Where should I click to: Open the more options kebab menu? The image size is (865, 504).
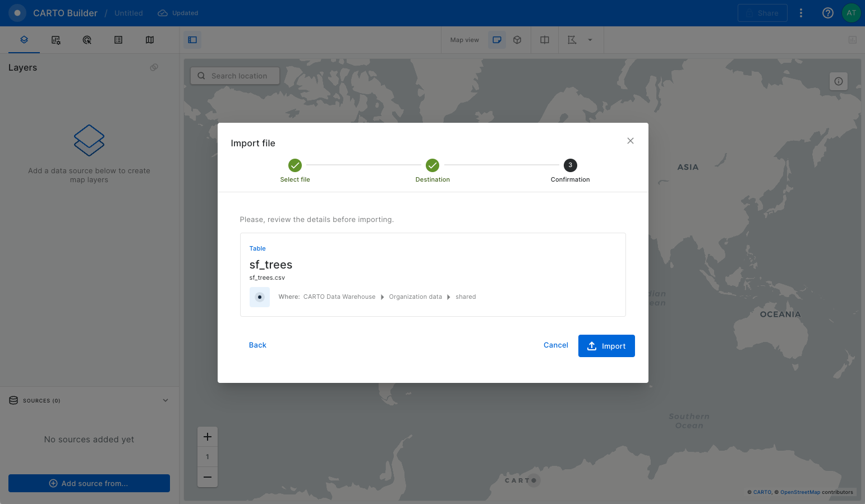pos(800,13)
